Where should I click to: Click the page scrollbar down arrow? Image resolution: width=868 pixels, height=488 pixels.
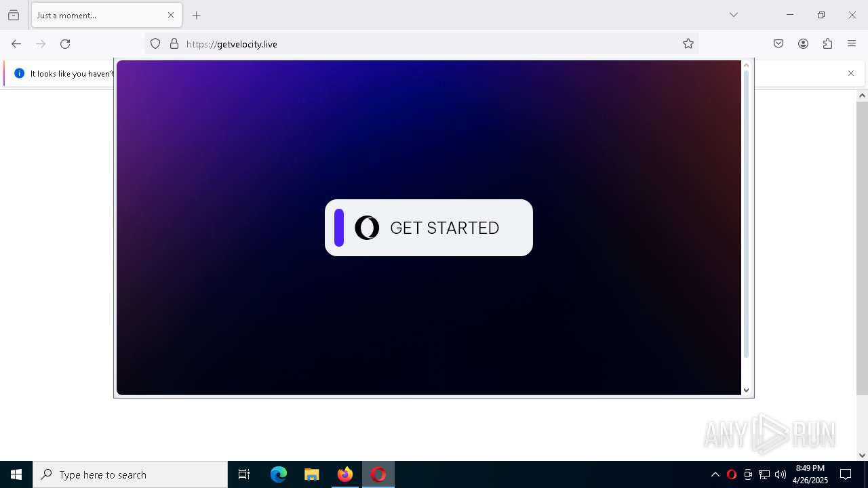pos(862,455)
